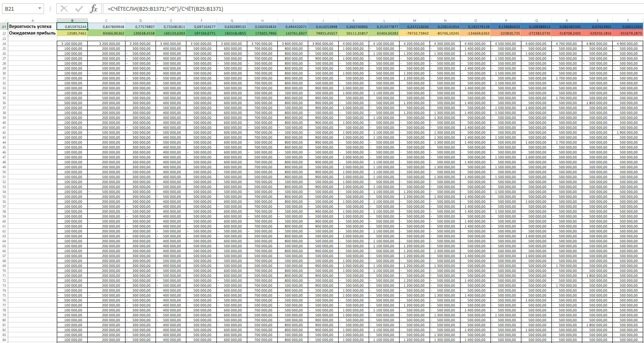The width and height of the screenshot is (644, 343).
Task: Select column T header
Action: [628, 21]
